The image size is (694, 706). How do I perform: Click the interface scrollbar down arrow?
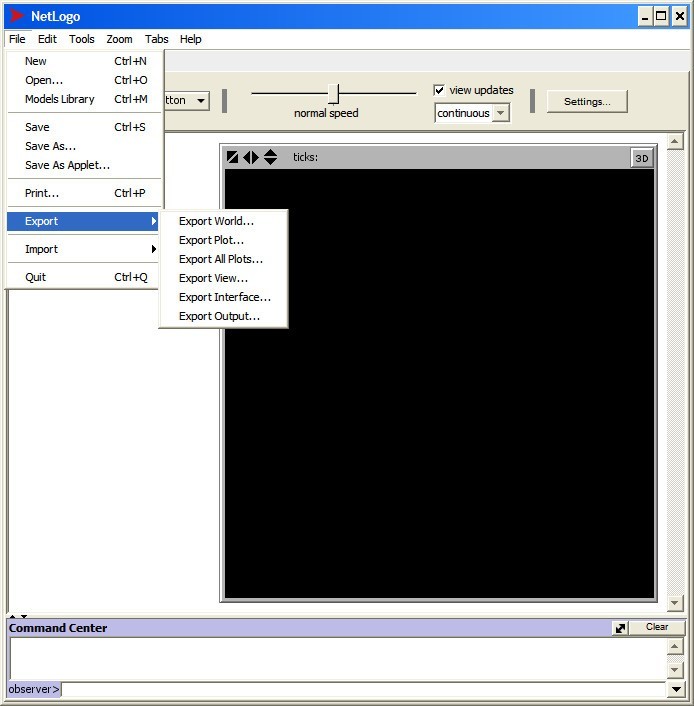[674, 602]
